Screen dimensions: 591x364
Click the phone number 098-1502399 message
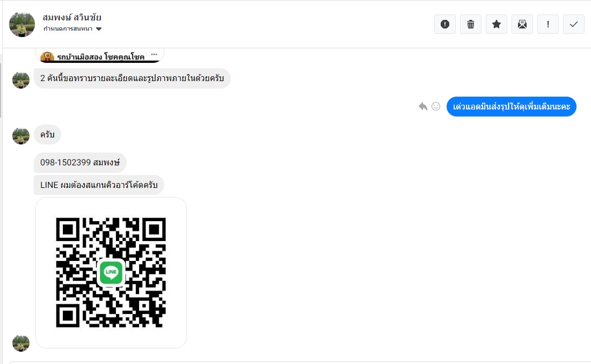tap(80, 162)
